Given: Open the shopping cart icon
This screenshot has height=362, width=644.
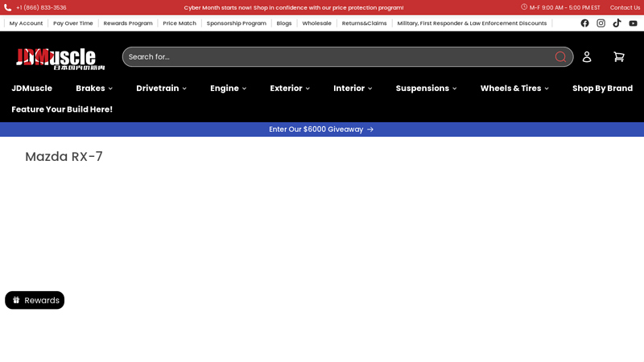Looking at the screenshot, I should tap(618, 56).
